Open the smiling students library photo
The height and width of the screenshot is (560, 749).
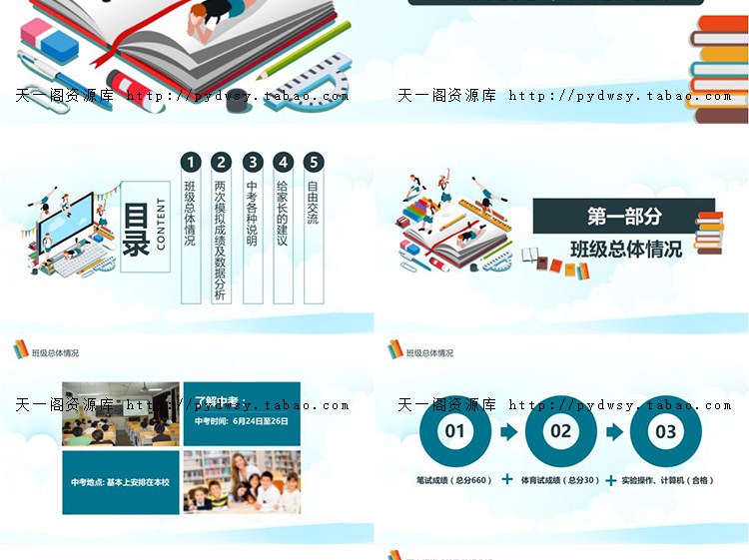pyautogui.click(x=243, y=482)
